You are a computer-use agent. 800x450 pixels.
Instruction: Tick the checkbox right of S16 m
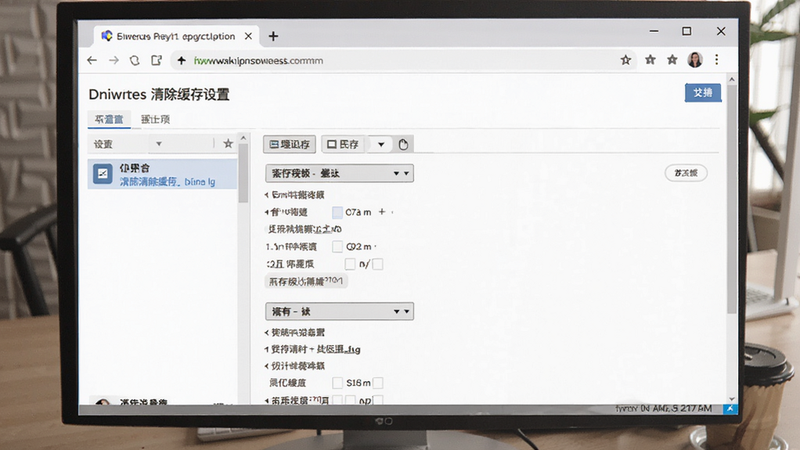378,383
